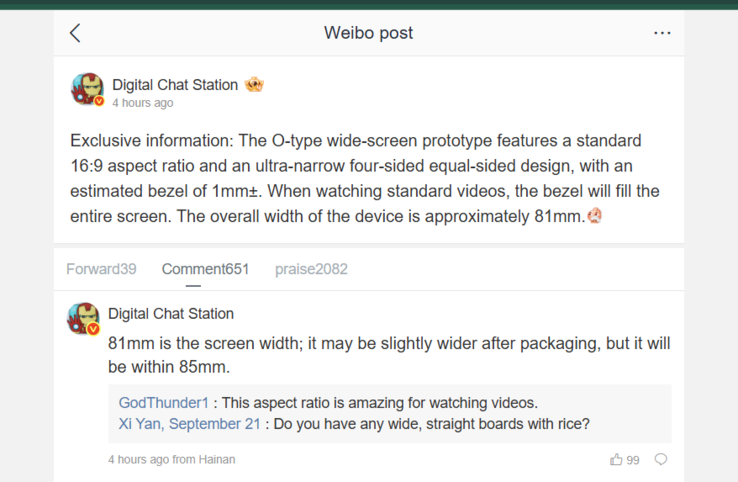Click the Weibo post title header
The width and height of the screenshot is (738, 482).
click(369, 33)
